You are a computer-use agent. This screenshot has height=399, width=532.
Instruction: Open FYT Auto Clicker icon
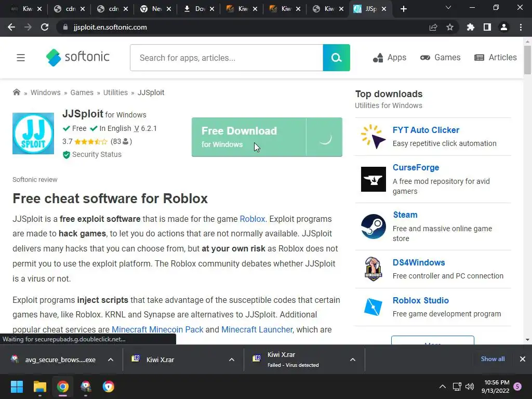373,137
